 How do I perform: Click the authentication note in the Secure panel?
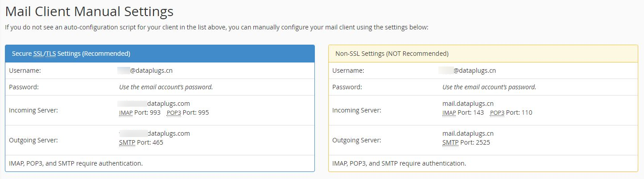76,163
